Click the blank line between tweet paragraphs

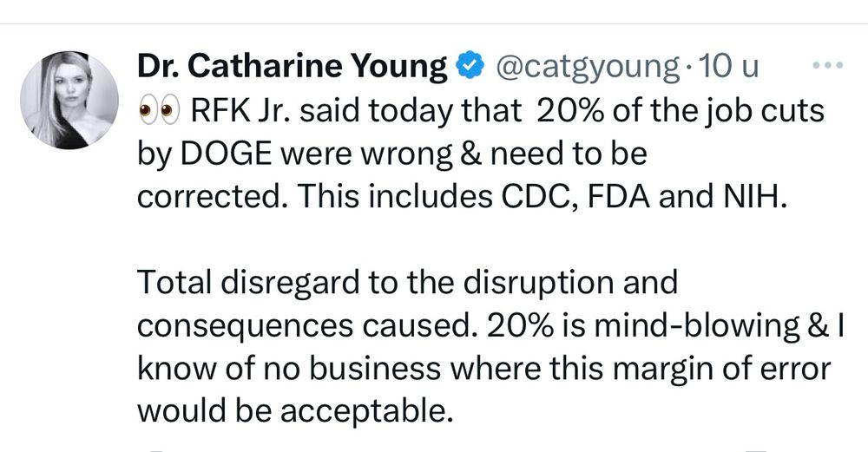point(434,239)
